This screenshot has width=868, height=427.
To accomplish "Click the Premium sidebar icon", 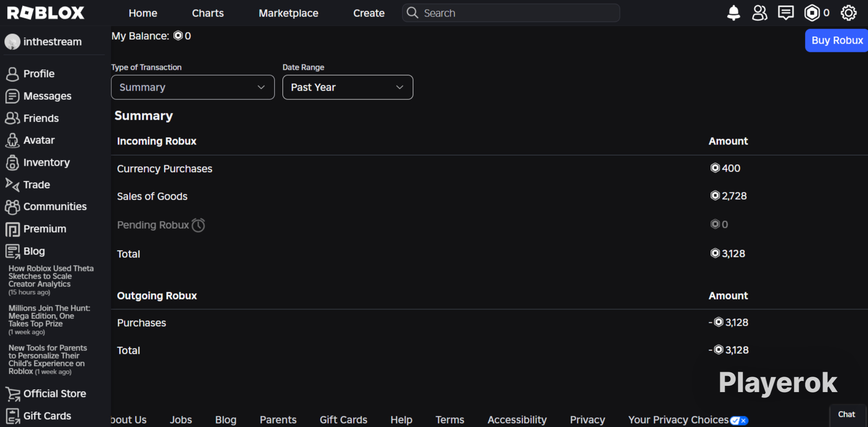I will 12,229.
